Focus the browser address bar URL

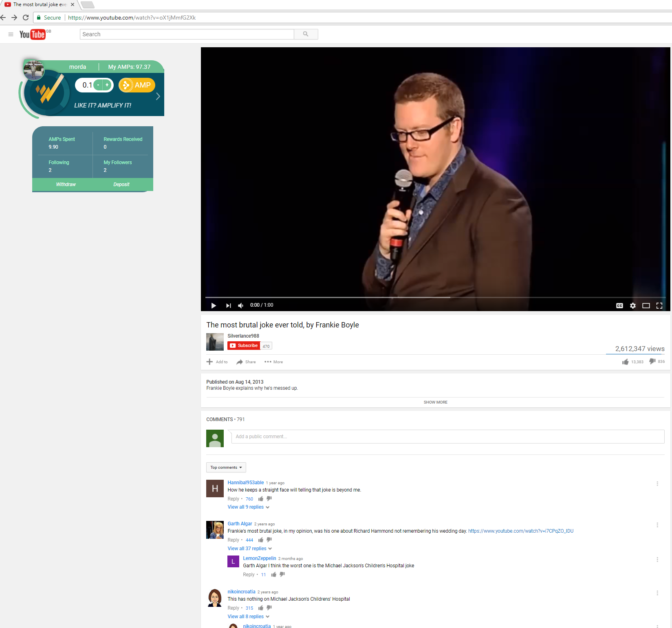click(132, 18)
